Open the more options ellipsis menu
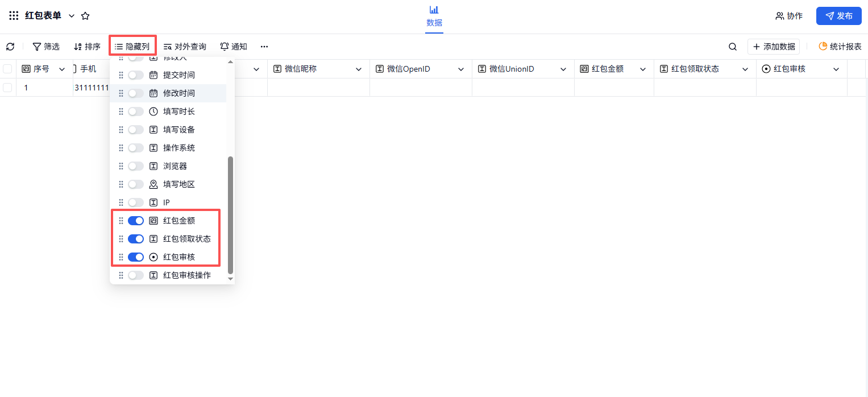 (264, 47)
